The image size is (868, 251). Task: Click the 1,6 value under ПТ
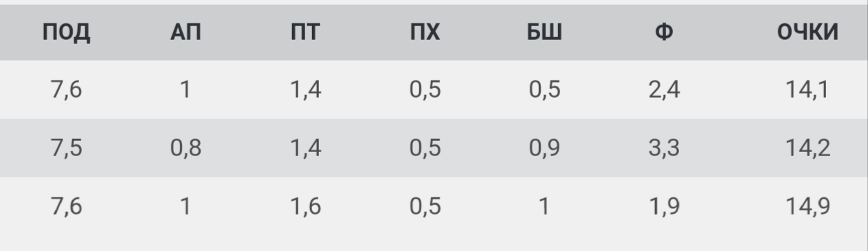304,207
